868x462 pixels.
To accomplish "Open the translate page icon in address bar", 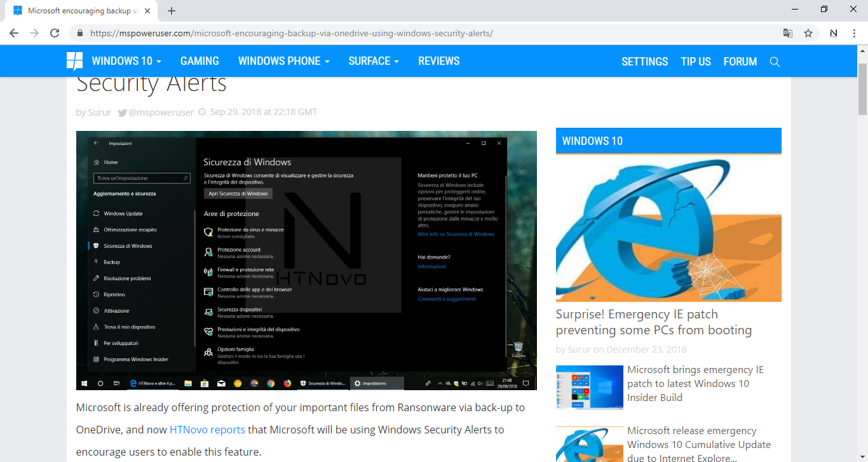I will (x=787, y=33).
